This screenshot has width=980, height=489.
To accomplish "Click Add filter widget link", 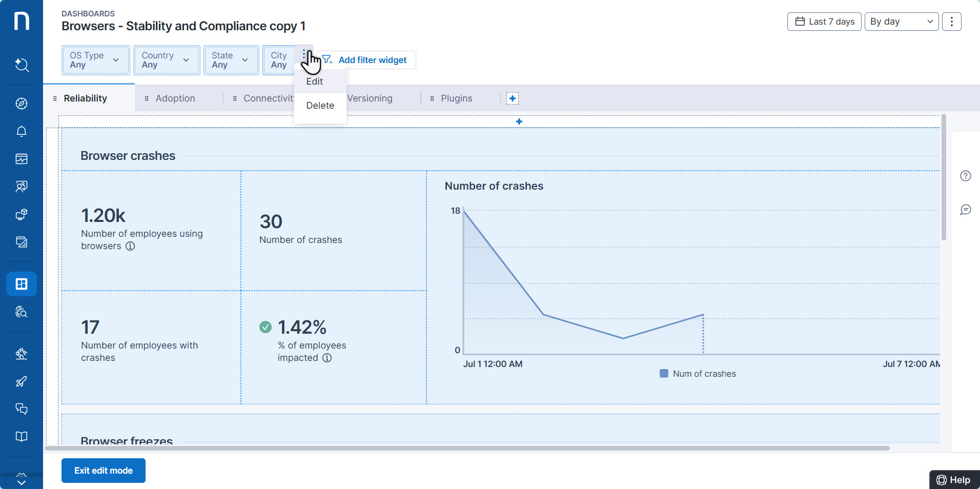I will click(x=372, y=60).
